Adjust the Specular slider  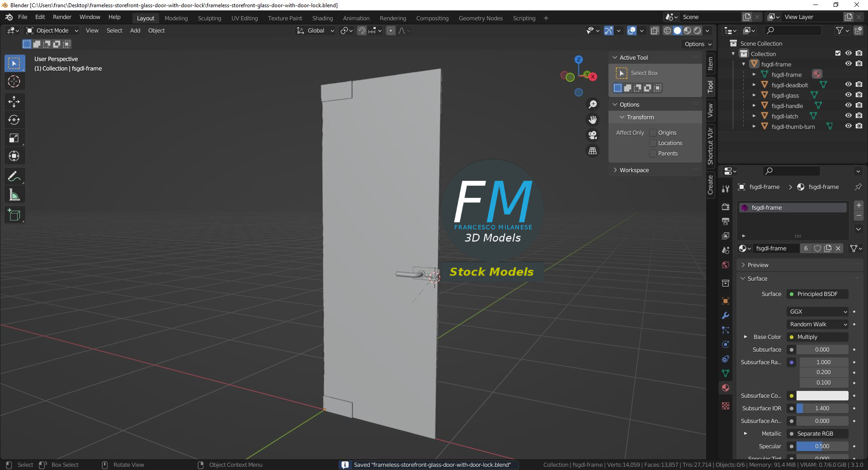coord(822,446)
